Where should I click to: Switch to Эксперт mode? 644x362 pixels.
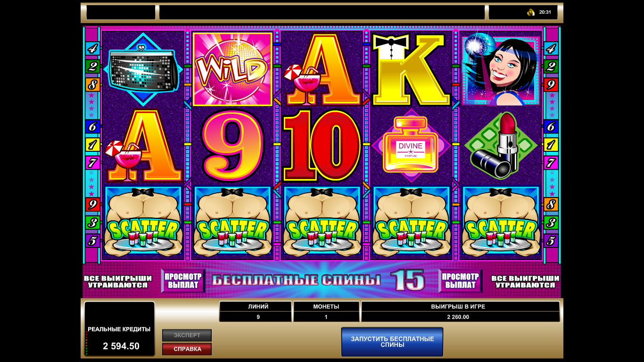pyautogui.click(x=187, y=335)
